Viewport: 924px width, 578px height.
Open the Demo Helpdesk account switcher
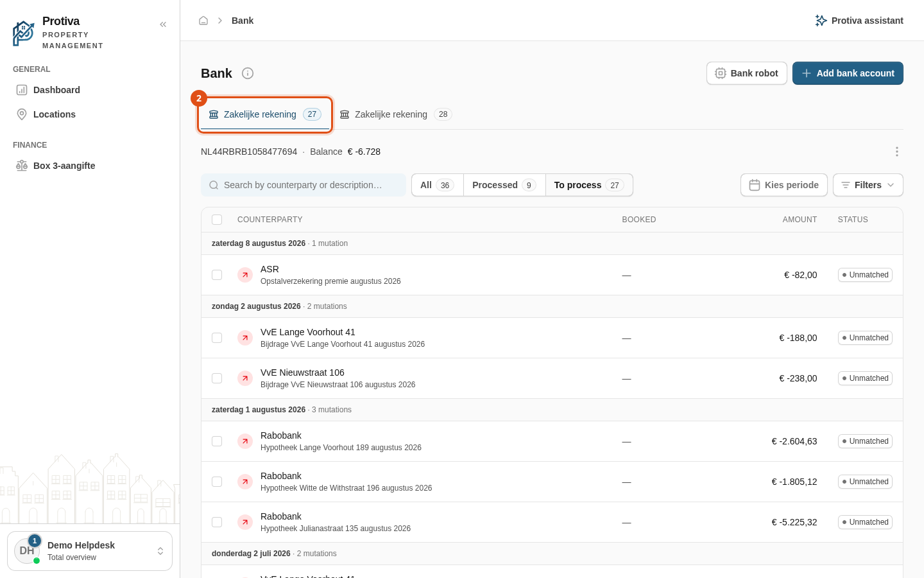[x=90, y=551]
